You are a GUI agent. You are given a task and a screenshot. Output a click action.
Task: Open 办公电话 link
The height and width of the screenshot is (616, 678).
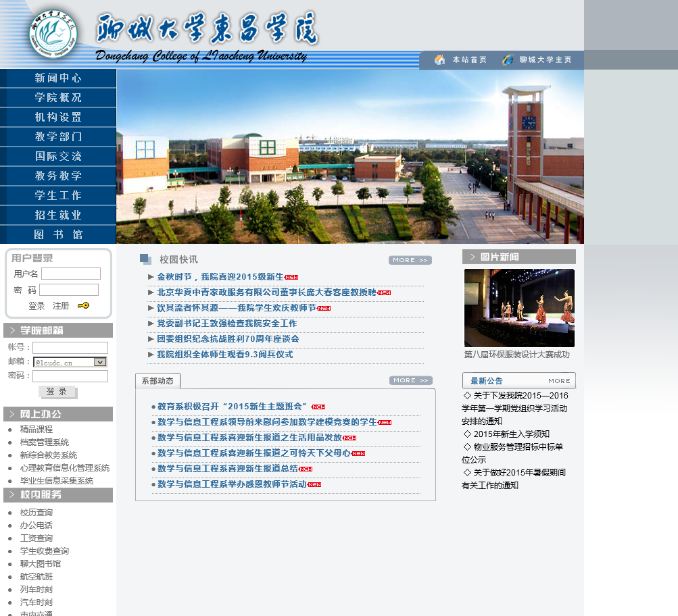tap(37, 525)
